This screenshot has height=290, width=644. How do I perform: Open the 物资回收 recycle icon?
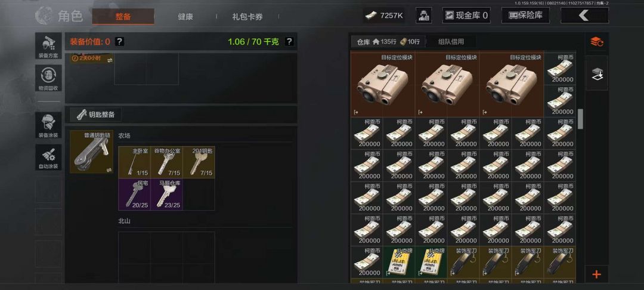[48, 78]
